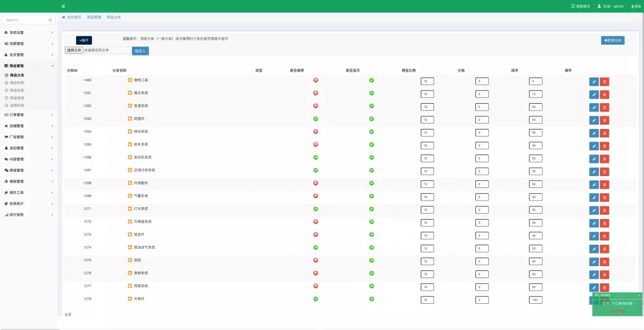Image resolution: width=644 pixels, height=330 pixels.
Task: Click the sort order field of category 1270
Action: tap(535, 300)
